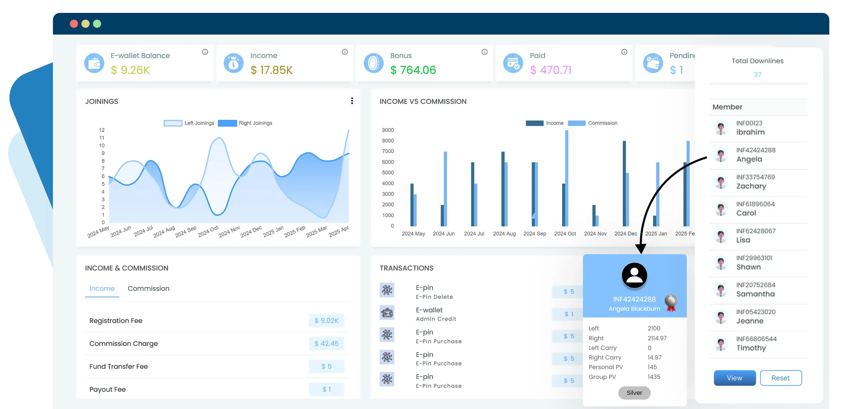The width and height of the screenshot is (868, 409).
Task: Click the 2024 Oct commission bar
Action: [567, 178]
